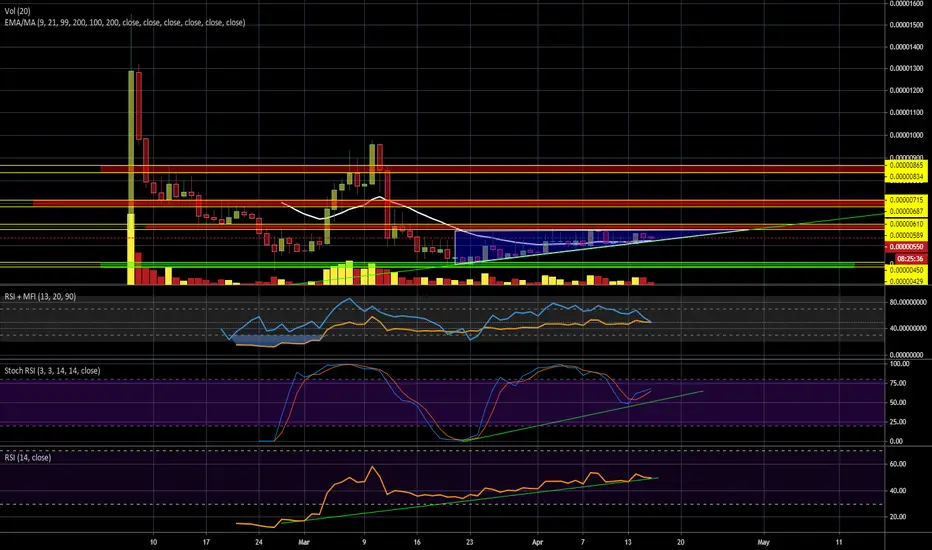Click the 0.00001000 price axis value
Screen dimensions: 932x550
pyautogui.click(x=906, y=135)
